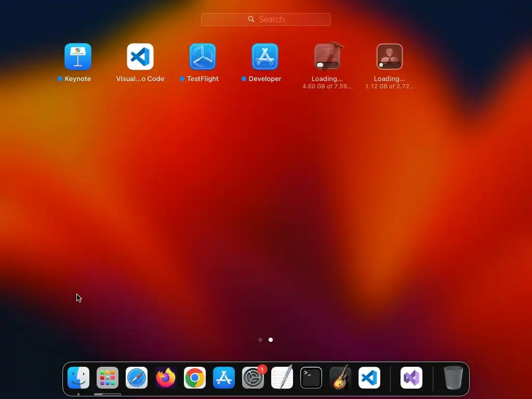The width and height of the screenshot is (532, 399).
Task: Open System Preferences with badge in Dock
Action: [253, 378]
